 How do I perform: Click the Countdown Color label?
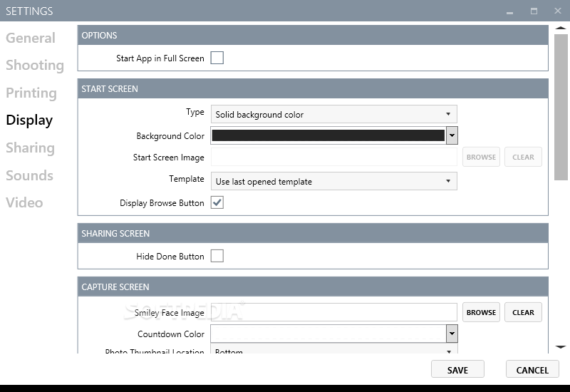pyautogui.click(x=171, y=334)
